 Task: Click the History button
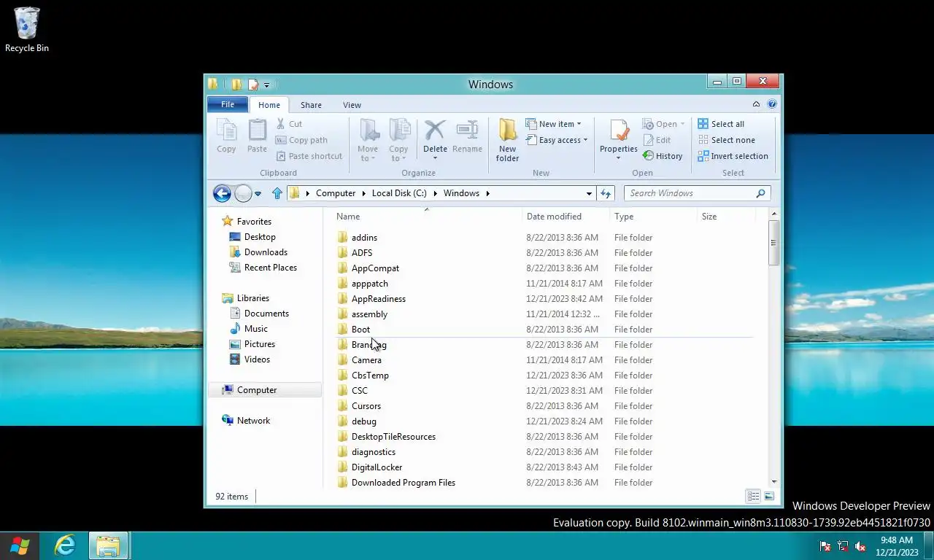coord(663,156)
